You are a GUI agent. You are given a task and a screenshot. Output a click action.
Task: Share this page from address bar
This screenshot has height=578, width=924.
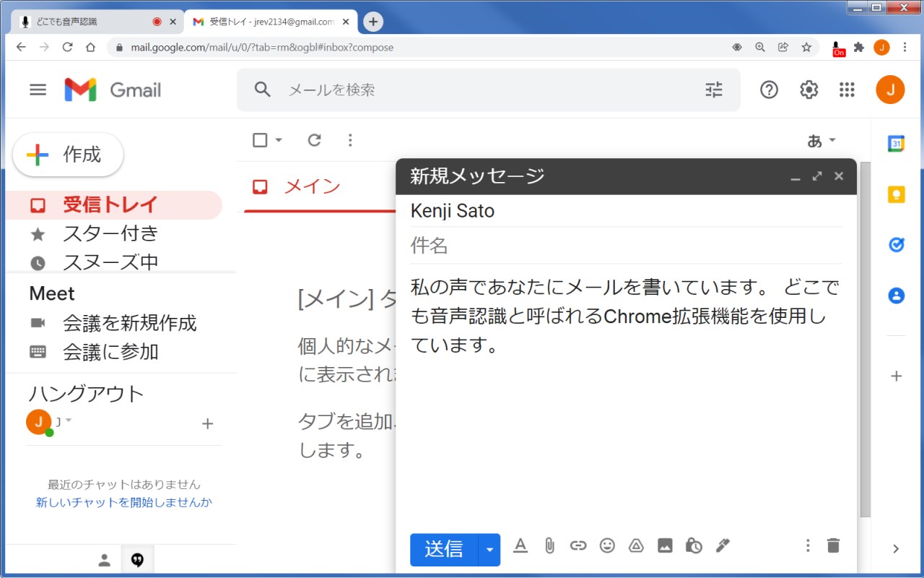[783, 47]
